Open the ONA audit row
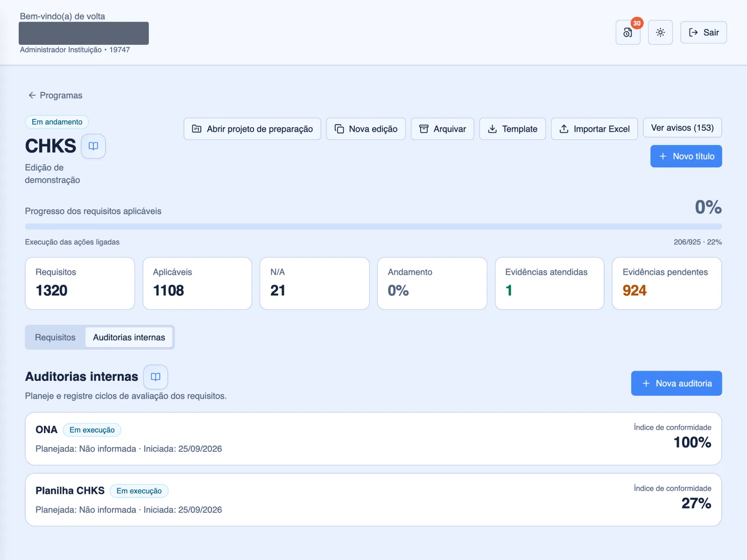 click(x=373, y=439)
